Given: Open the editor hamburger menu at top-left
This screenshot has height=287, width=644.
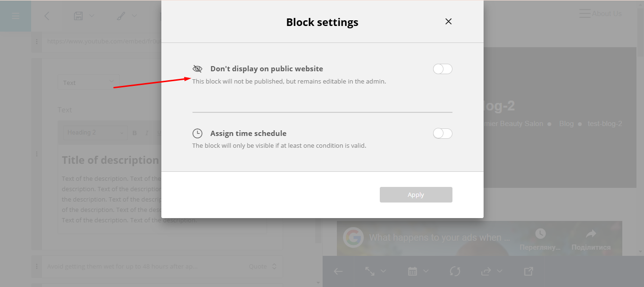Looking at the screenshot, I should [16, 16].
